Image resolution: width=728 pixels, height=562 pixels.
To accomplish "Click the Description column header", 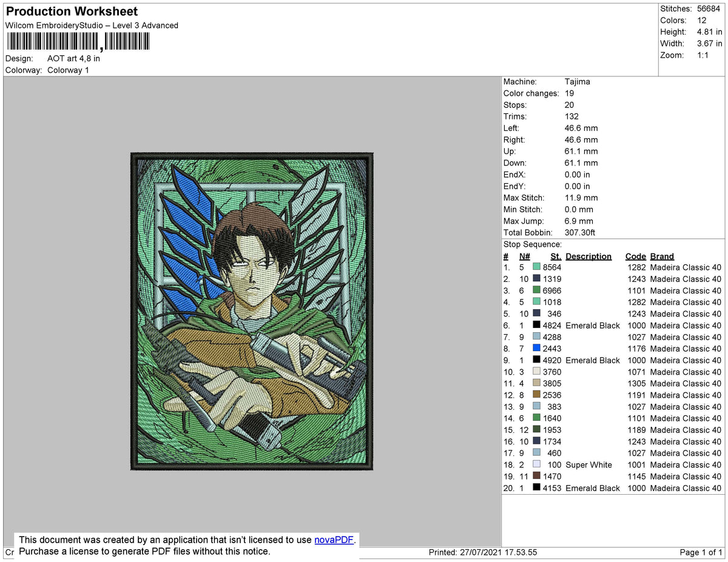I will click(588, 256).
